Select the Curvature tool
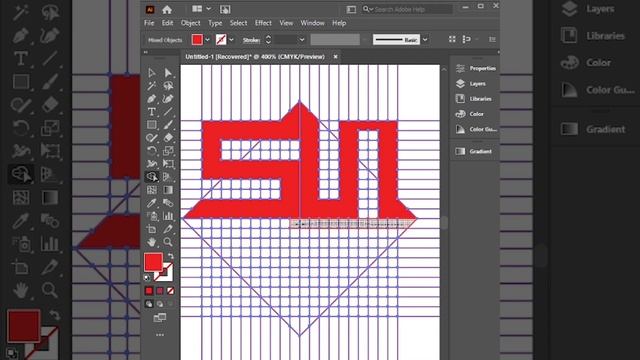Image resolution: width=640 pixels, height=360 pixels. 168,99
